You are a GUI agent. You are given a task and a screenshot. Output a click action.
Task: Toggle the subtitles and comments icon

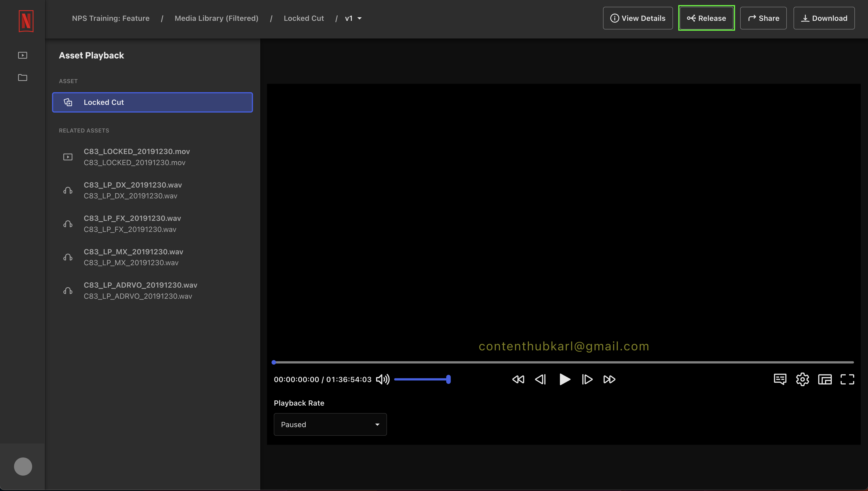pyautogui.click(x=780, y=379)
